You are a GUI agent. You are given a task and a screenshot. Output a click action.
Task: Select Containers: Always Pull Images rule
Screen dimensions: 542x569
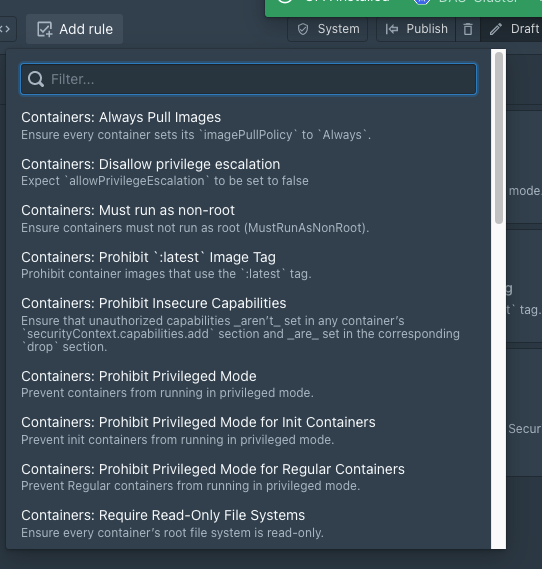(249, 126)
